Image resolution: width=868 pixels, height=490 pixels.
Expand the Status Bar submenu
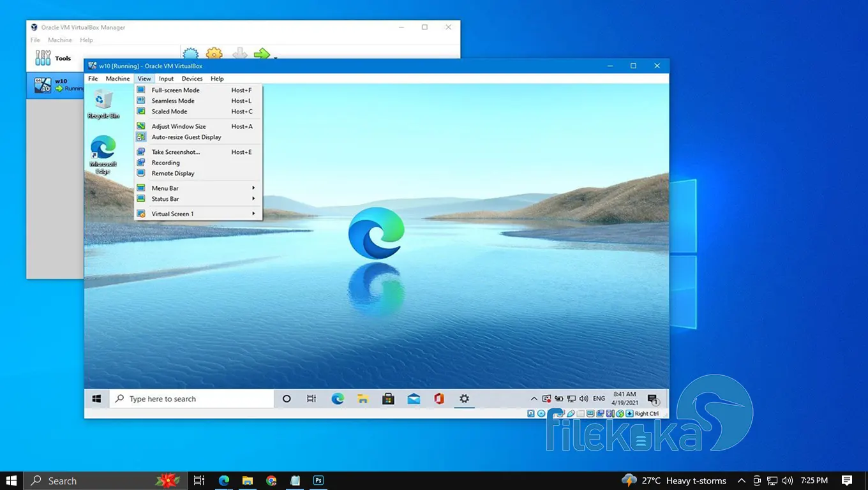coord(198,199)
